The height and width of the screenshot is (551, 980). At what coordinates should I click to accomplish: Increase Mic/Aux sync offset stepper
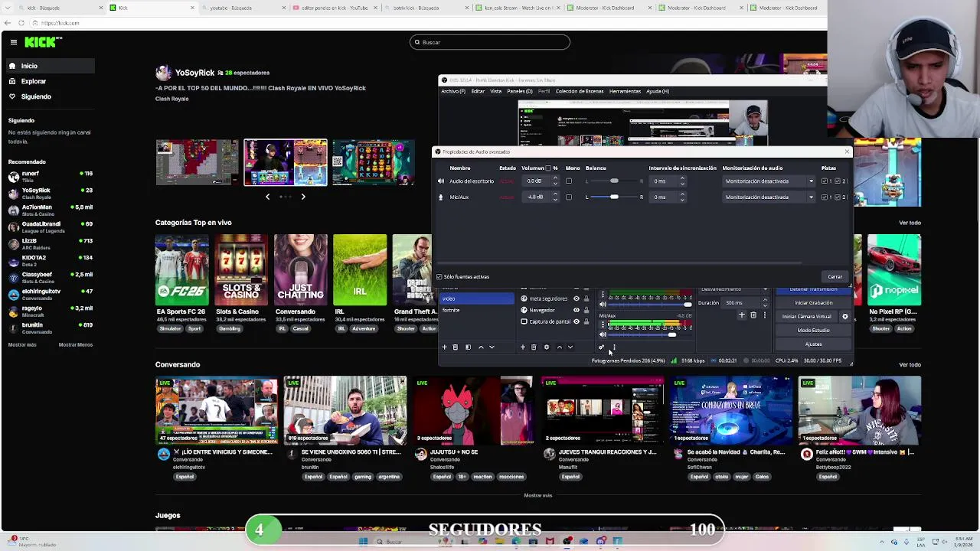[682, 195]
